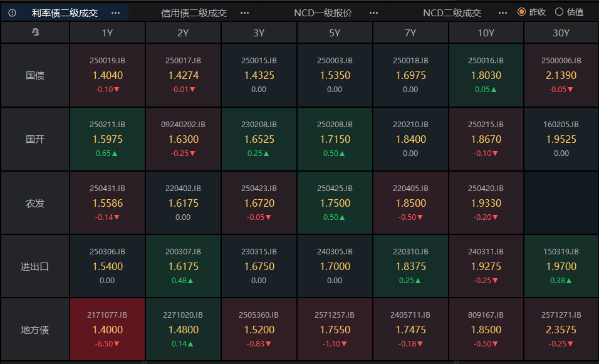Screen dimensions: 599x364
Task: Open bond 809167.IB cell
Action: coord(486,330)
